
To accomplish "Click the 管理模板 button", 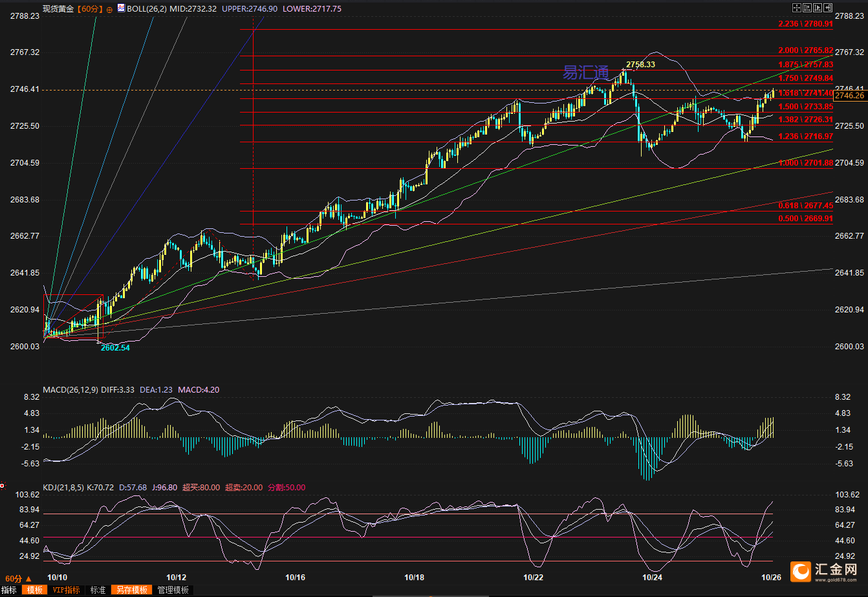I will click(173, 590).
